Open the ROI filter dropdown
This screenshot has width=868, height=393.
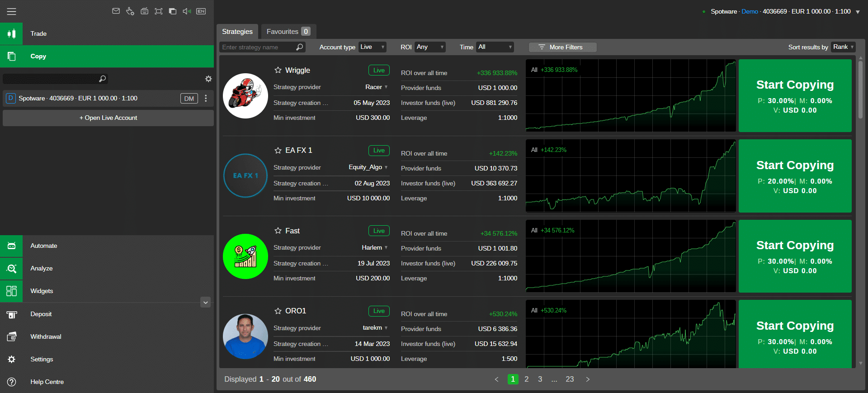click(430, 47)
